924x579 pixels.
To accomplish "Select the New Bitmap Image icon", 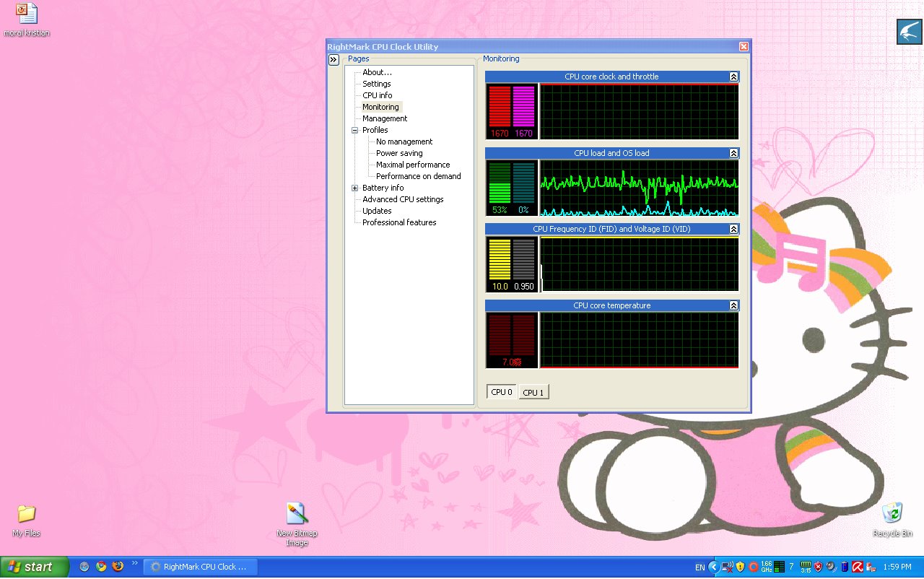I will [297, 524].
